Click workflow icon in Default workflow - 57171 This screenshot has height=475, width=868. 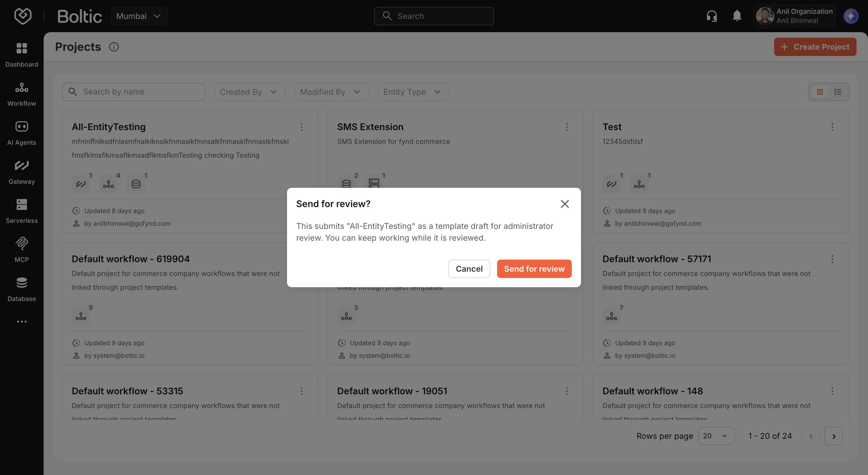coord(612,316)
